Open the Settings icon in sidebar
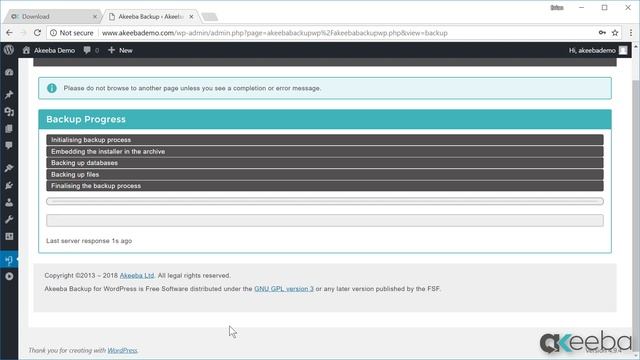The width and height of the screenshot is (640, 360). pyautogui.click(x=9, y=237)
